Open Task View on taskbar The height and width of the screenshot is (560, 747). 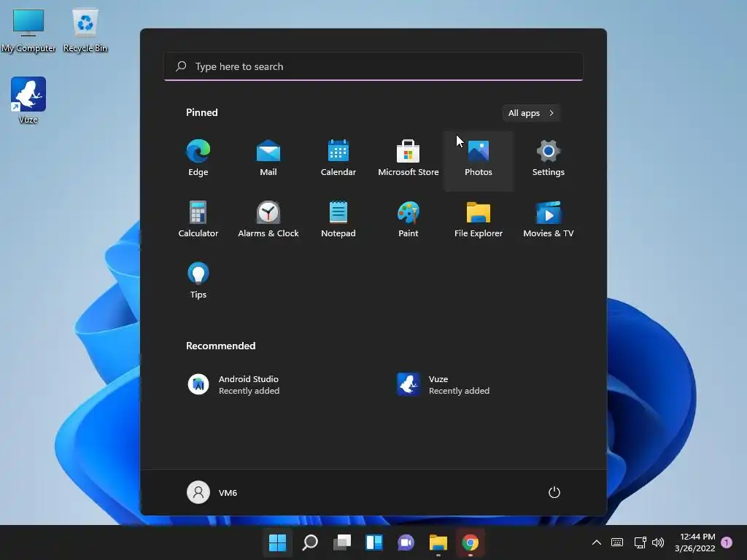[341, 542]
